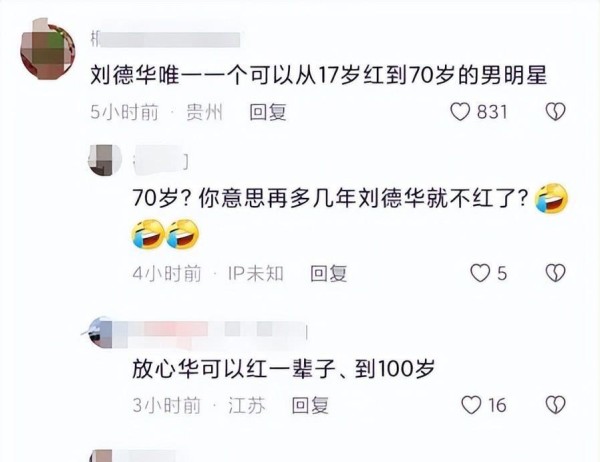The image size is (600, 462).
Task: Click the partially visible avatar at bottom
Action: click(101, 456)
